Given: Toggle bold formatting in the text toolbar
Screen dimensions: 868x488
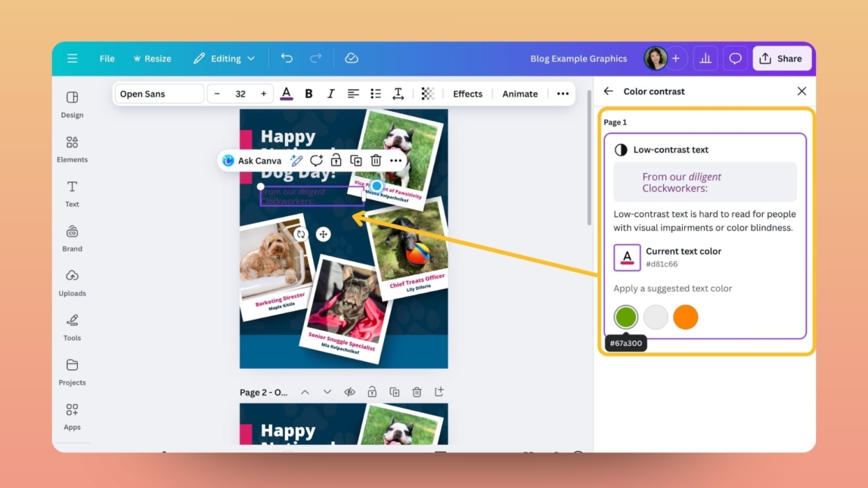Looking at the screenshot, I should pyautogui.click(x=308, y=93).
